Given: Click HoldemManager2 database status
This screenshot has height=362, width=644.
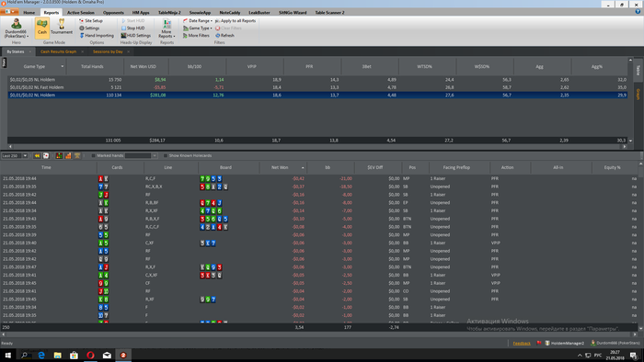Looking at the screenshot, I should pos(564,343).
